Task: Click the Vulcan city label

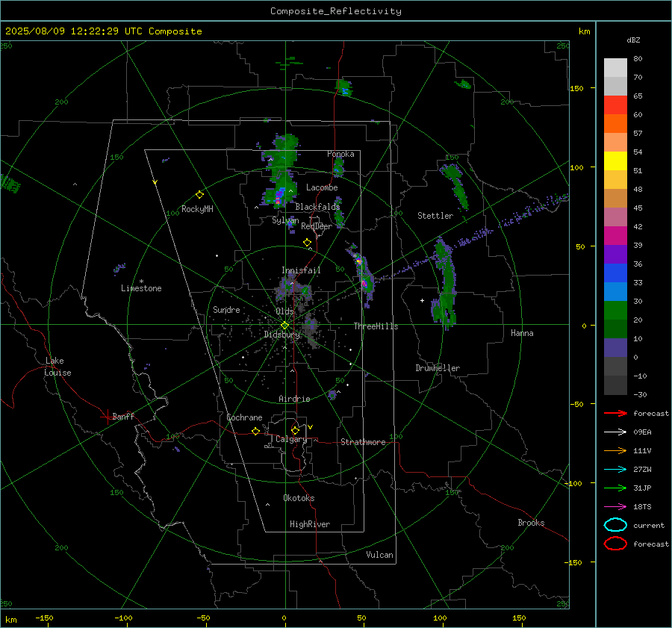Action: click(379, 555)
